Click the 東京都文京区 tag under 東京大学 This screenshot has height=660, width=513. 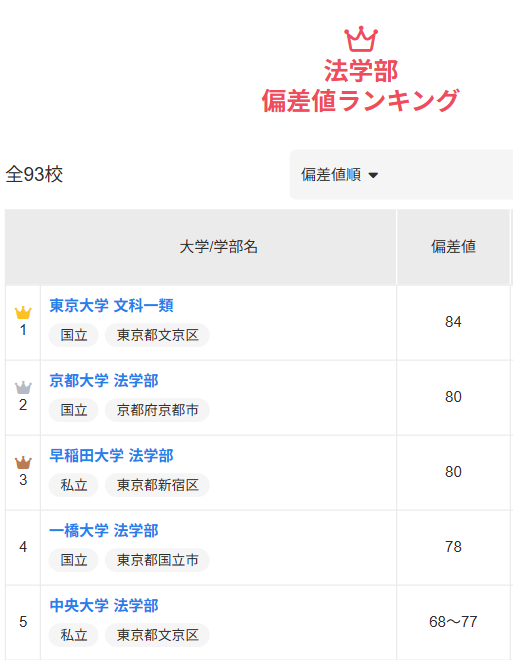click(x=157, y=335)
